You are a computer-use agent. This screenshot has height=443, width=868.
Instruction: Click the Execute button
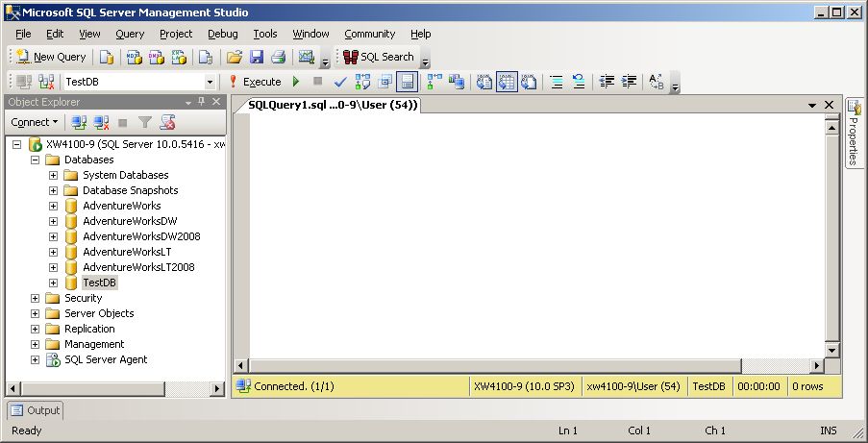pyautogui.click(x=255, y=82)
